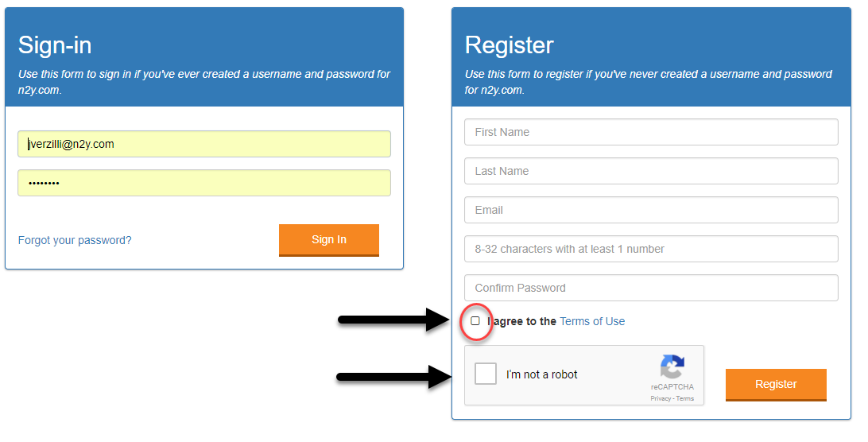Screen dimensions: 868x442
Task: Click the sign-in email field with jverzilli@n2y.com
Action: coord(204,144)
